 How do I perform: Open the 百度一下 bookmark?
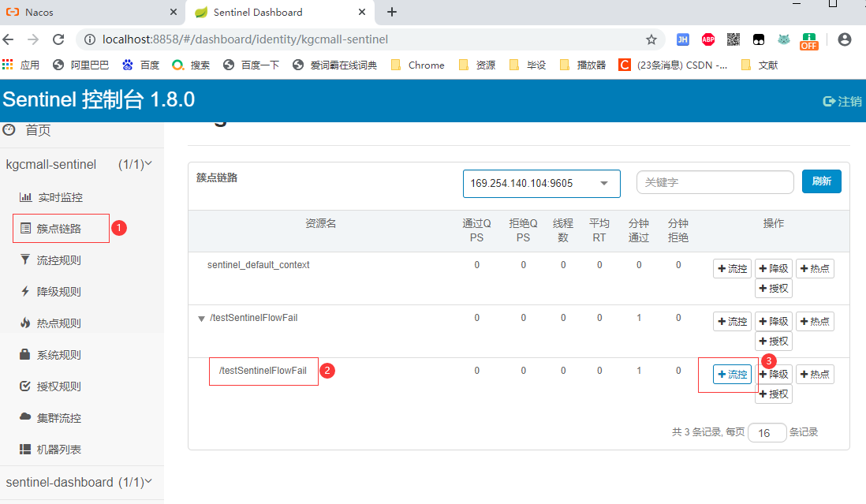[252, 65]
